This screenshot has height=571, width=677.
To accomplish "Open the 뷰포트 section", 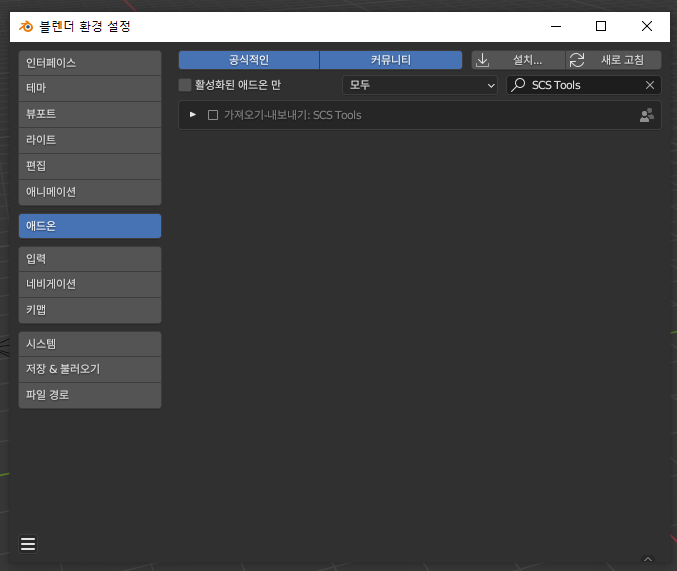I will tap(90, 114).
